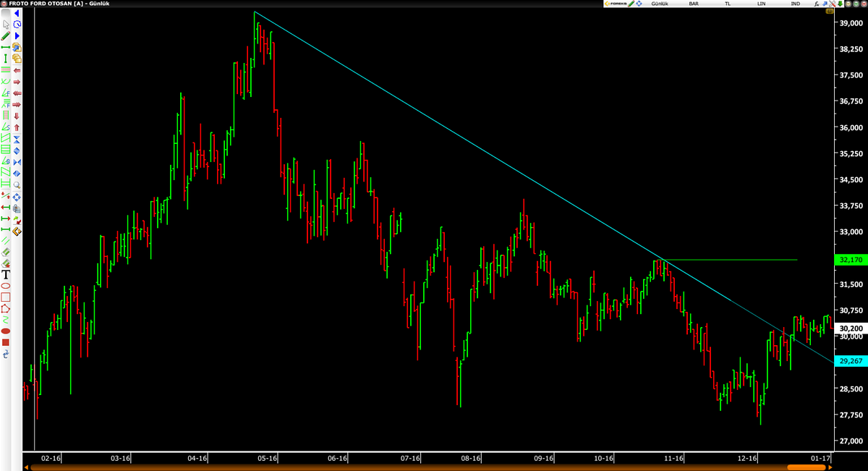Select the hollow ellipse drawing tool

click(x=6, y=286)
